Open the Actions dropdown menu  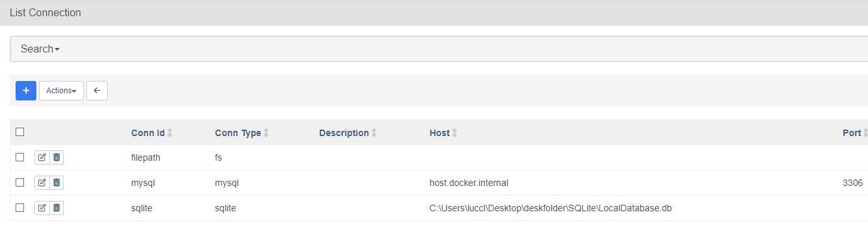coord(61,91)
